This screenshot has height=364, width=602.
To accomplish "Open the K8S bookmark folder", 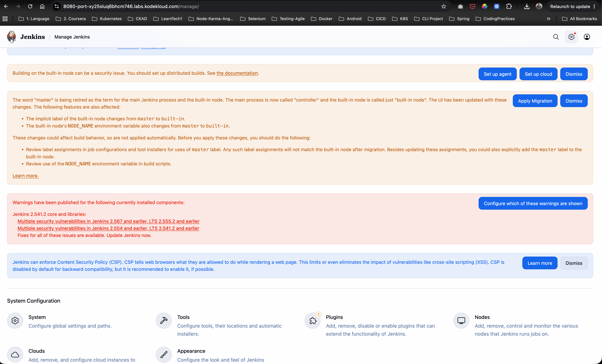I will click(400, 19).
